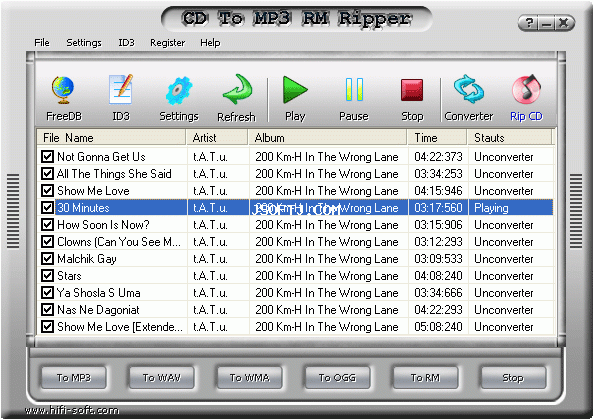Screen dimensions: 593x419
Task: Uncheck the Not Gonna Get Us track
Action: [x=47, y=156]
